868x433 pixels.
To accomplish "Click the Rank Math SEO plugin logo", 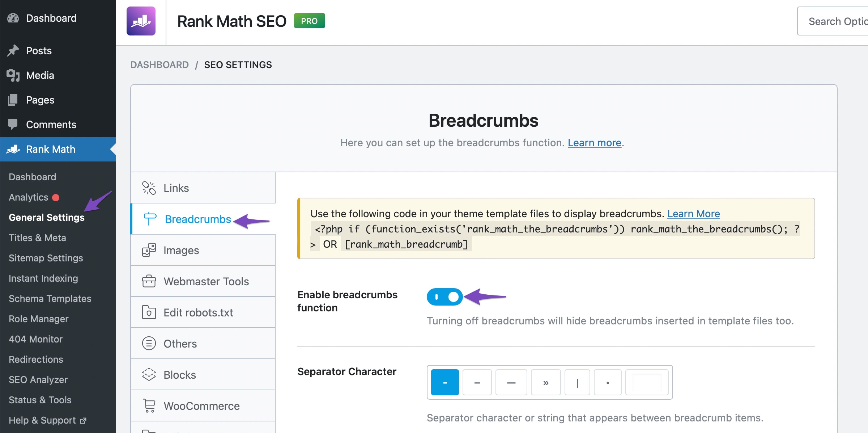I will click(x=142, y=21).
